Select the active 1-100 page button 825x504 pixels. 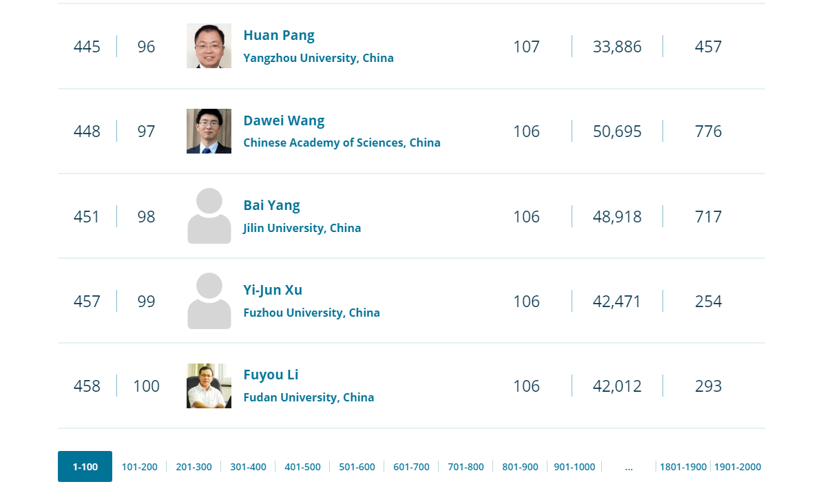pos(85,467)
